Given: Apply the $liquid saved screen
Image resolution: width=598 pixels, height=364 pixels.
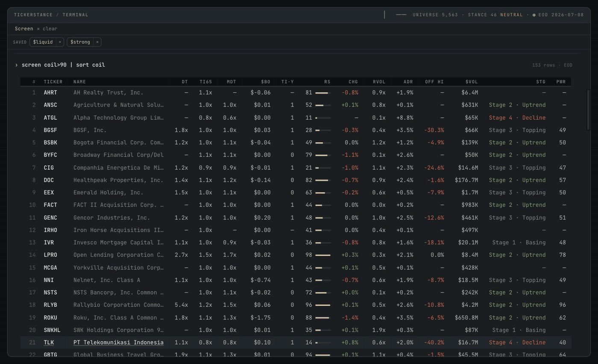Looking at the screenshot, I should 43,42.
